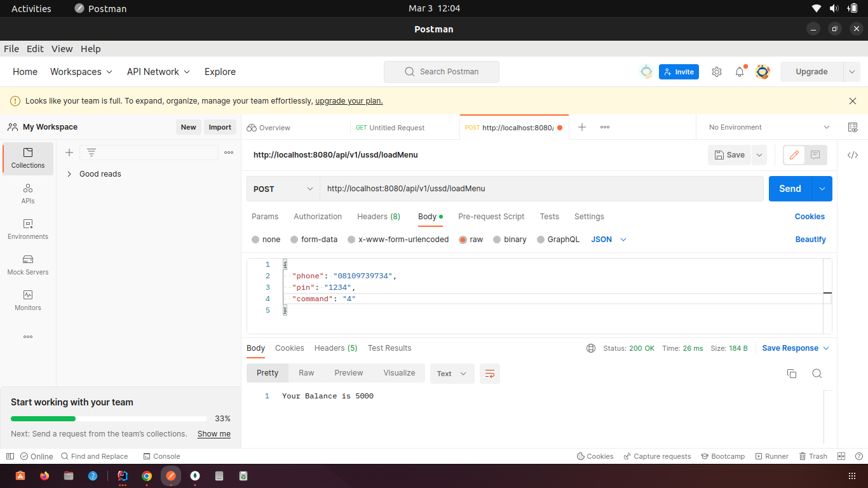Click the team setup progress bar

pos(108,418)
